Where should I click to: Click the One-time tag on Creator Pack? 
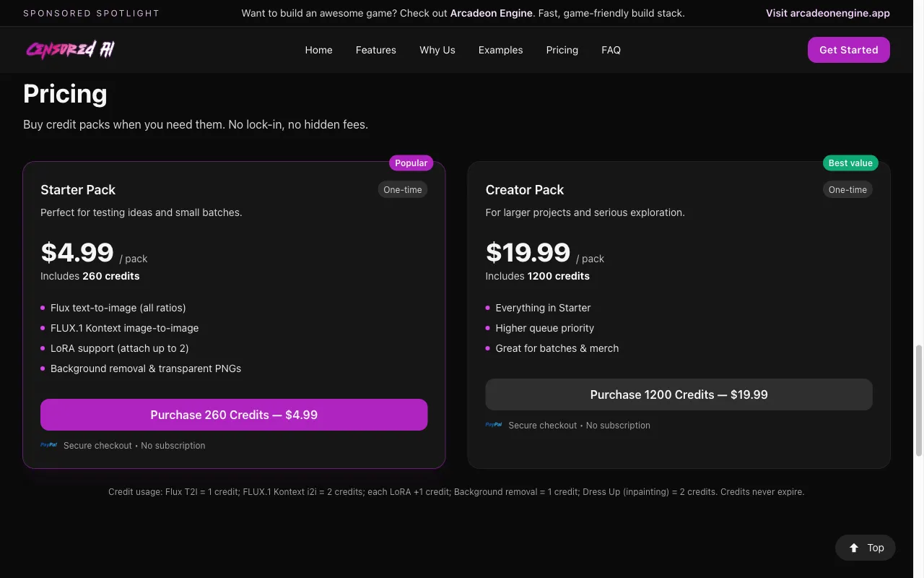click(x=847, y=189)
